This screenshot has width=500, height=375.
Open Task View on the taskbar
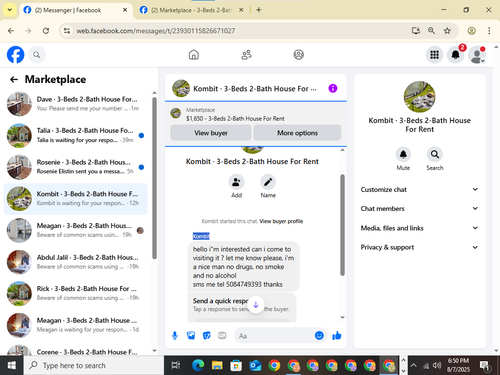pos(176,366)
